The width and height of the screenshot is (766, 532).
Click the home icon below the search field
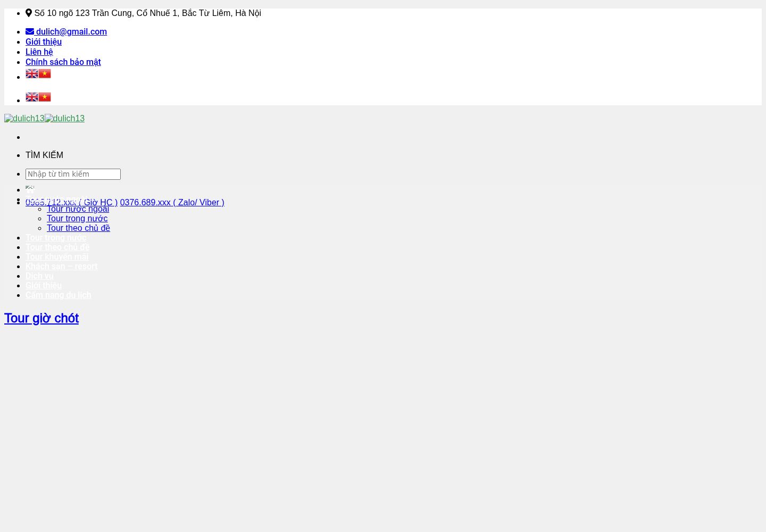[x=30, y=189]
